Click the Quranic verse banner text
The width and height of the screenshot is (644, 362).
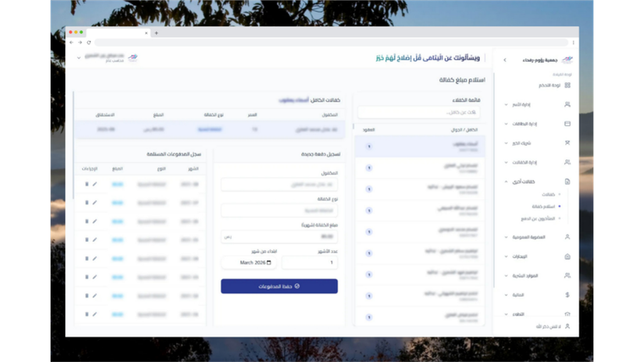click(428, 58)
